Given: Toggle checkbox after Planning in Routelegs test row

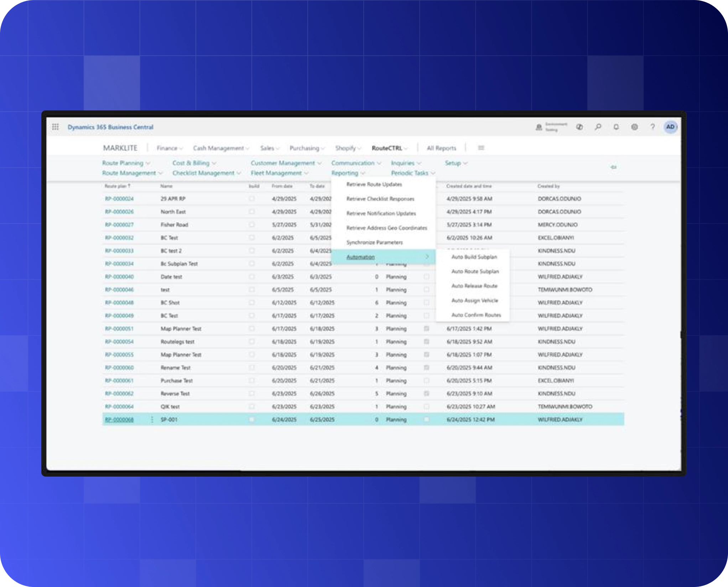Looking at the screenshot, I should 426,342.
